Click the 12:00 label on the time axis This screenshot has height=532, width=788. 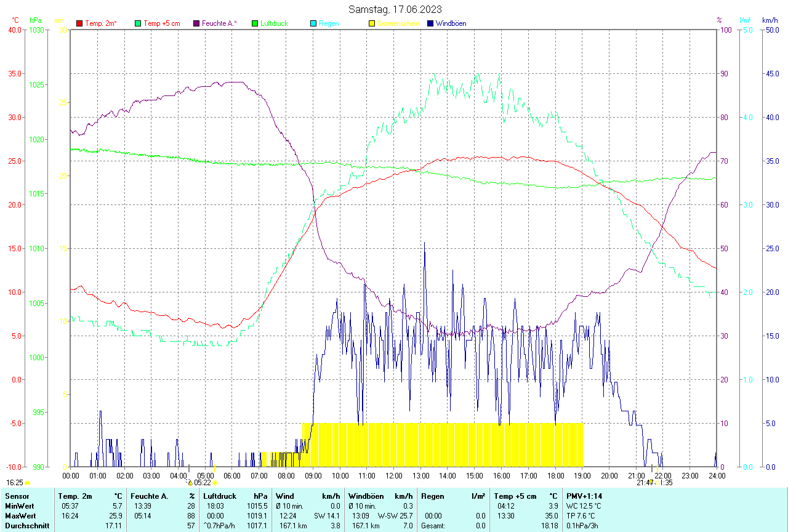pos(394,475)
